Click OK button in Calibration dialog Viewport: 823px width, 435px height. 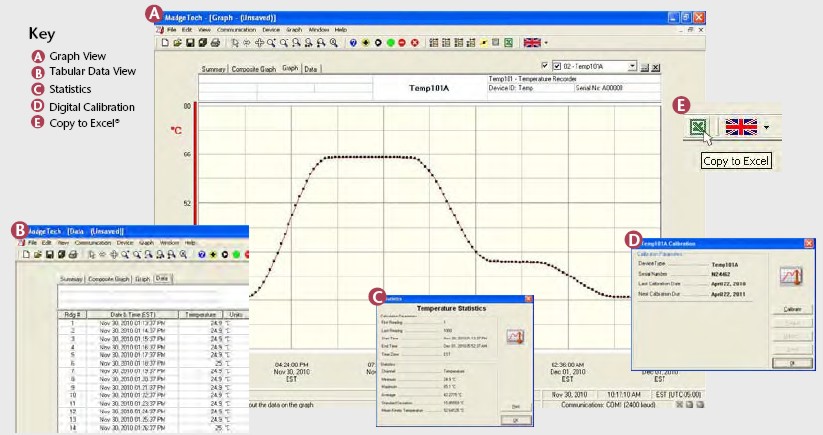coord(792,363)
